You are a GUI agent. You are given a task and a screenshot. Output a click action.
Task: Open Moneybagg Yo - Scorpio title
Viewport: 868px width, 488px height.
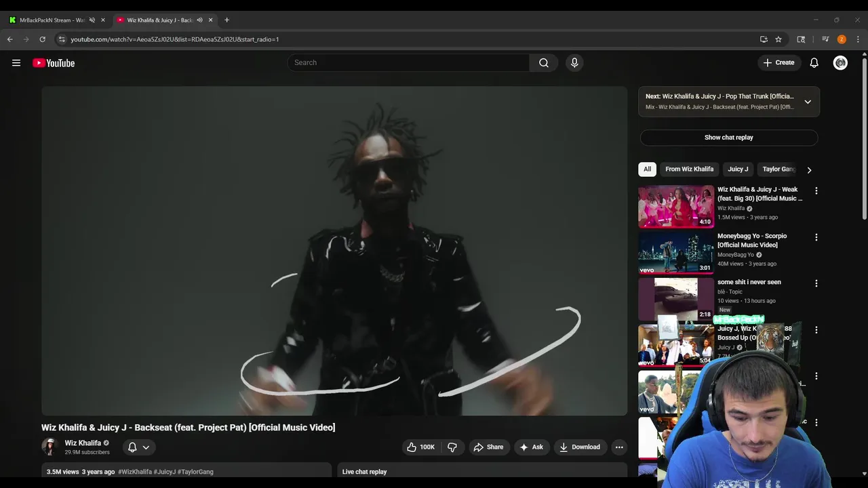click(x=752, y=241)
